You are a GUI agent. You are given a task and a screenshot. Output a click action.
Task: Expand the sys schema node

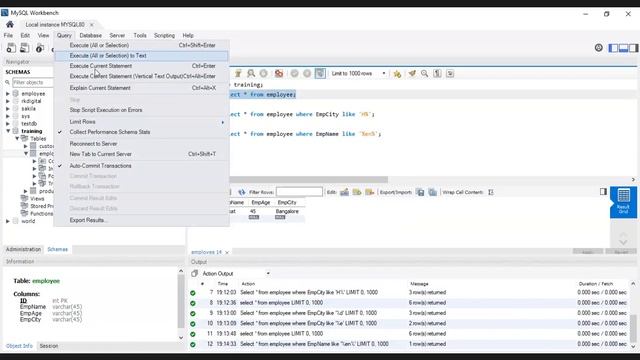[x=8, y=116]
